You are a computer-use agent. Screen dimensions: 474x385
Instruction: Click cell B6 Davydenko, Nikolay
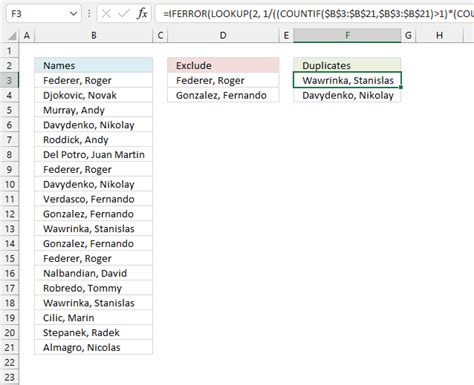click(94, 125)
